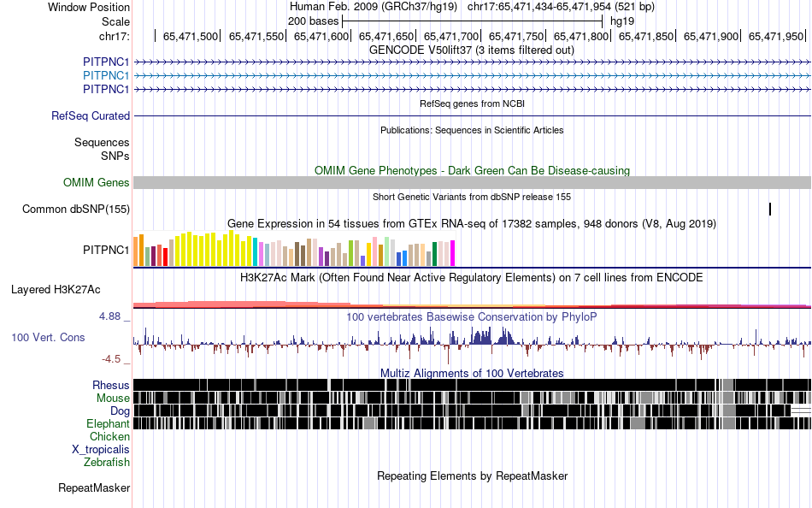
Task: Click the gray bar in GTEx chart
Action: click(x=428, y=258)
